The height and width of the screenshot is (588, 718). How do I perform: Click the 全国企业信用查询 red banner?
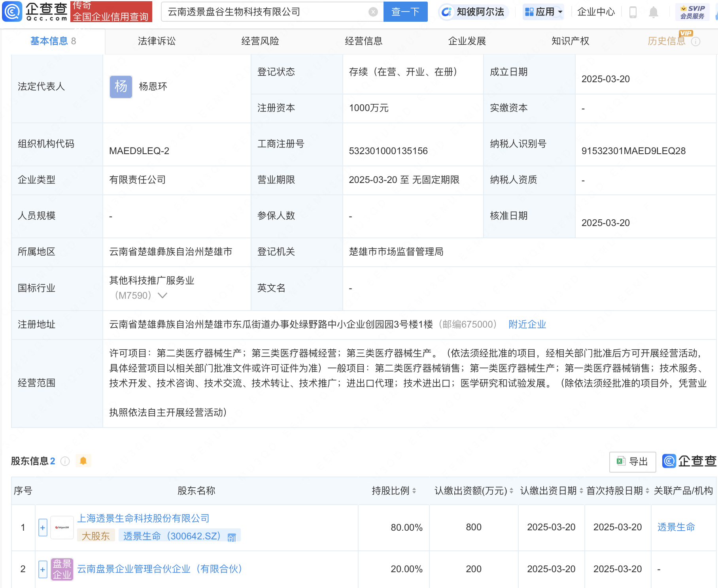(111, 11)
